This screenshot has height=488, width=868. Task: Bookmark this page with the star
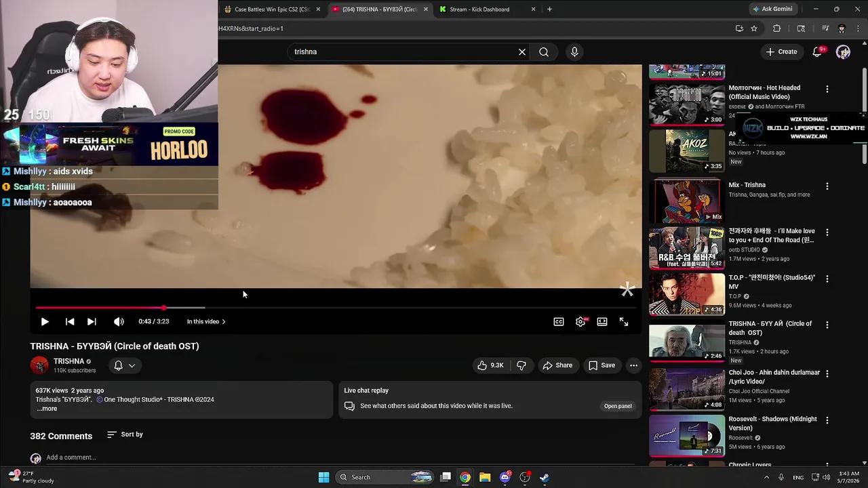point(754,28)
